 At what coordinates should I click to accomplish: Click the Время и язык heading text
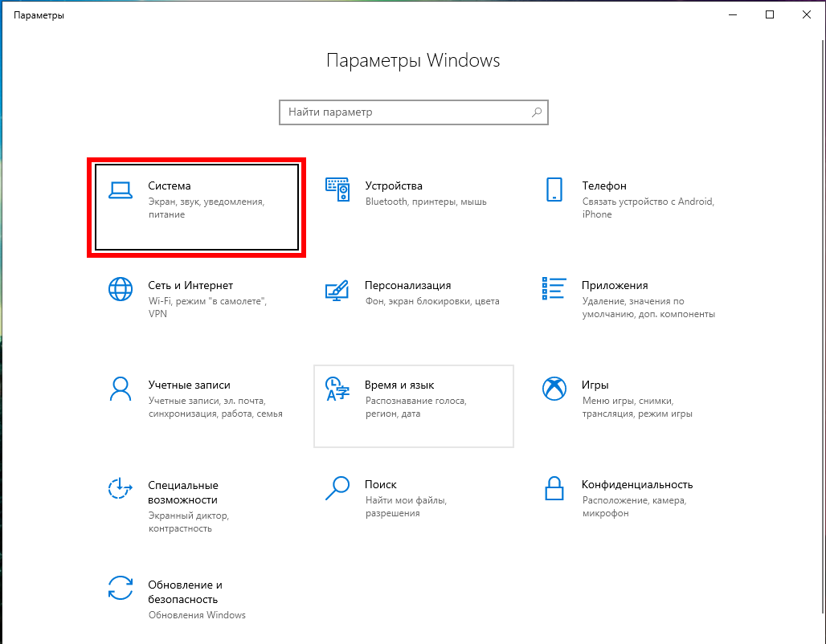(399, 385)
